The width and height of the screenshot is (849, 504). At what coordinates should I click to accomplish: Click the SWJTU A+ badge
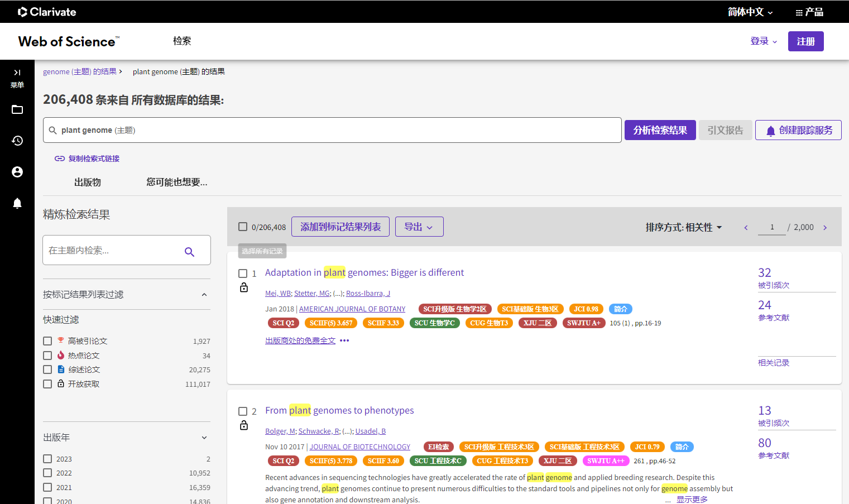point(584,323)
